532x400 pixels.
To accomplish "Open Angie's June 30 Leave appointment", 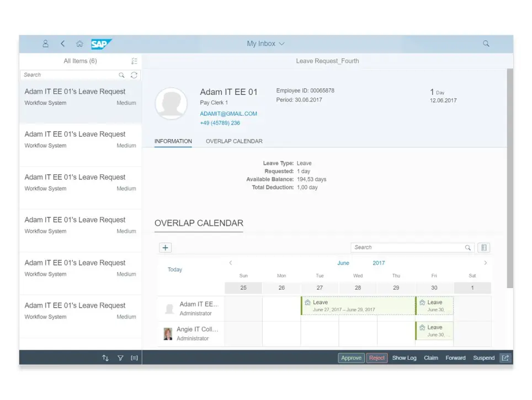I will pos(435,331).
